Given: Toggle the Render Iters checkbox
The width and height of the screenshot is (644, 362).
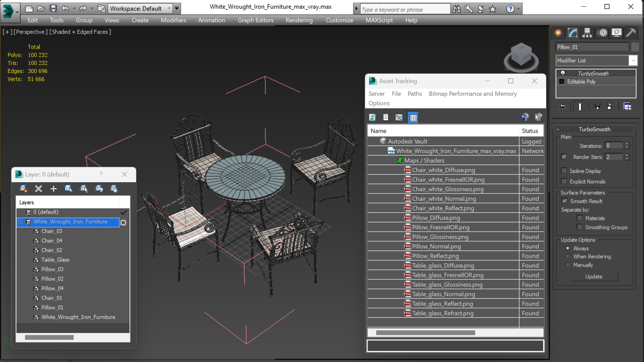Looking at the screenshot, I should point(564,157).
